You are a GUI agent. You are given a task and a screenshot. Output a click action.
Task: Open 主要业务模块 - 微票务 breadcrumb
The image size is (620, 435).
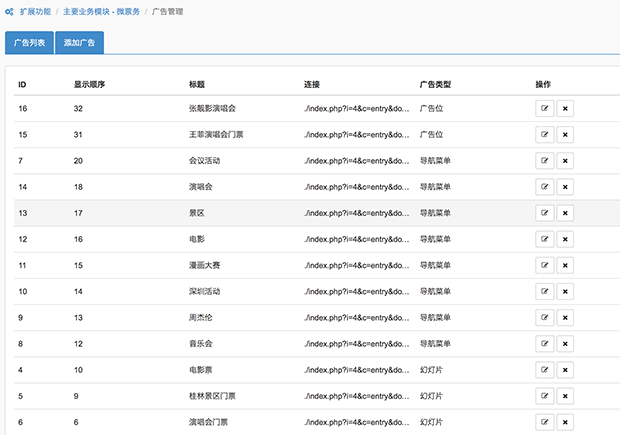point(102,12)
